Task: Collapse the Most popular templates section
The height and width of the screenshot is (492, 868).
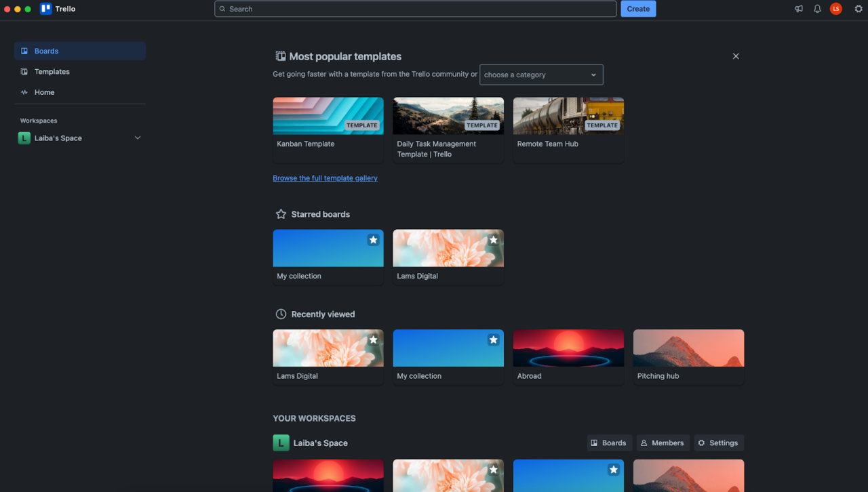Action: (736, 56)
